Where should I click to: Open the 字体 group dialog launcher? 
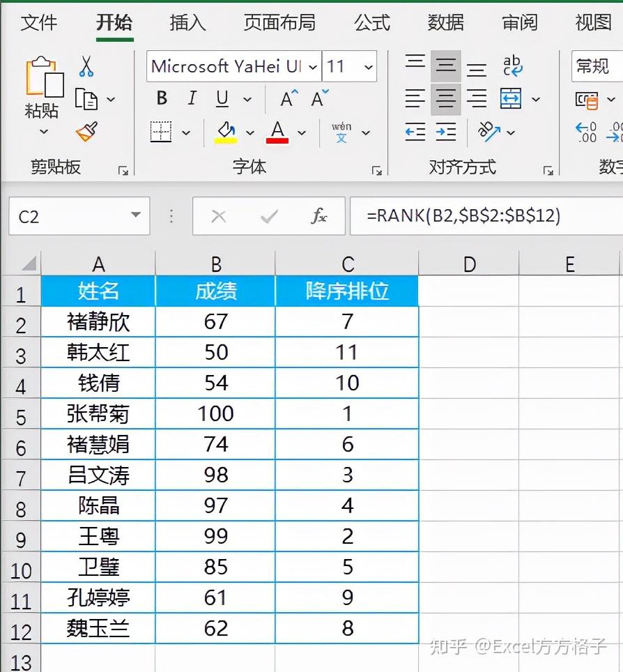(x=376, y=169)
